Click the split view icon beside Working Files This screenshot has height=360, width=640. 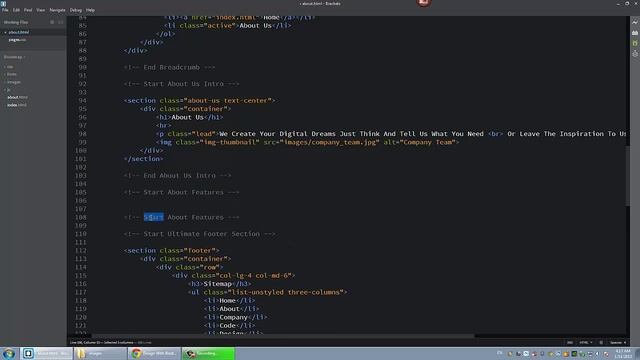click(61, 22)
